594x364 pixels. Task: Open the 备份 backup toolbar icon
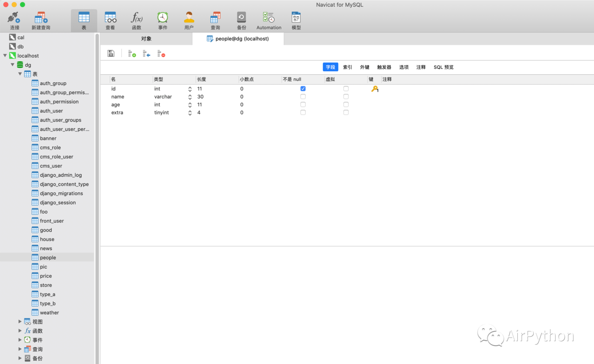tap(241, 21)
